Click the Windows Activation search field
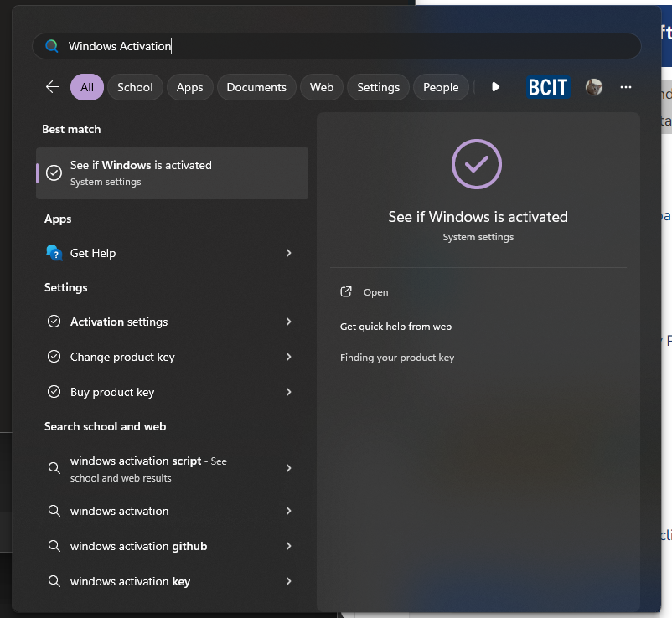The image size is (672, 618). [335, 46]
